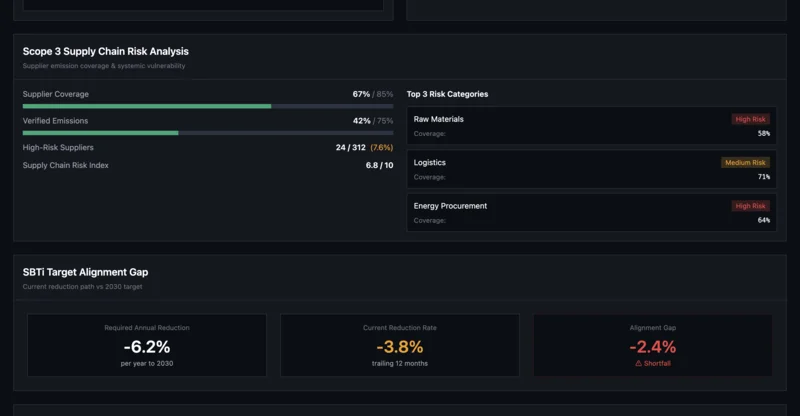The image size is (800, 416).
Task: Click the High Risk badge on Raw Materials
Action: click(750, 119)
